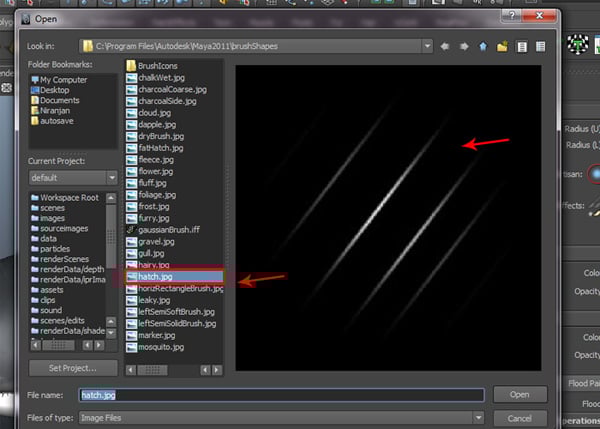The width and height of the screenshot is (600, 429).
Task: Choose the Documents bookmark
Action: [60, 100]
